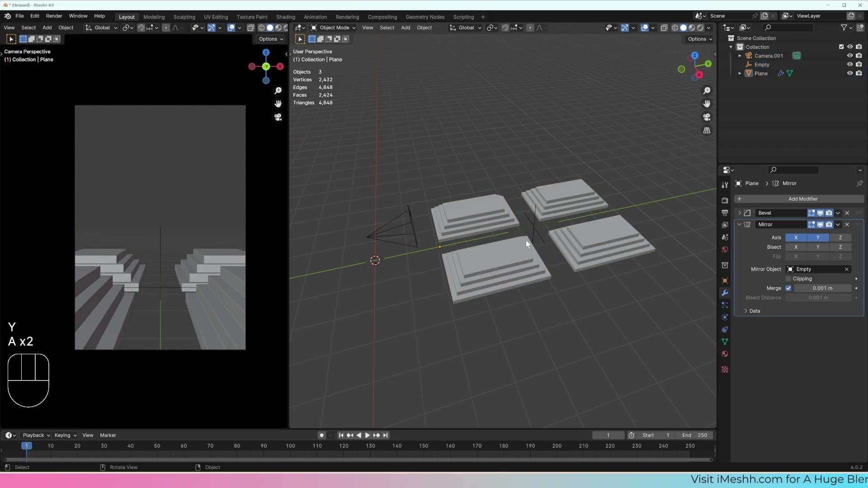
Task: Toggle Mirror axis Y
Action: [x=818, y=238]
